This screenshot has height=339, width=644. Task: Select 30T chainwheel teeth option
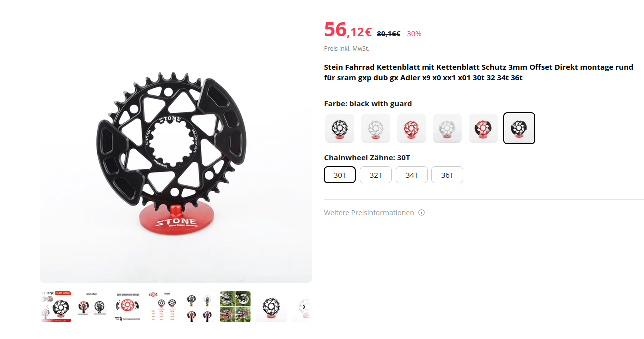[340, 175]
